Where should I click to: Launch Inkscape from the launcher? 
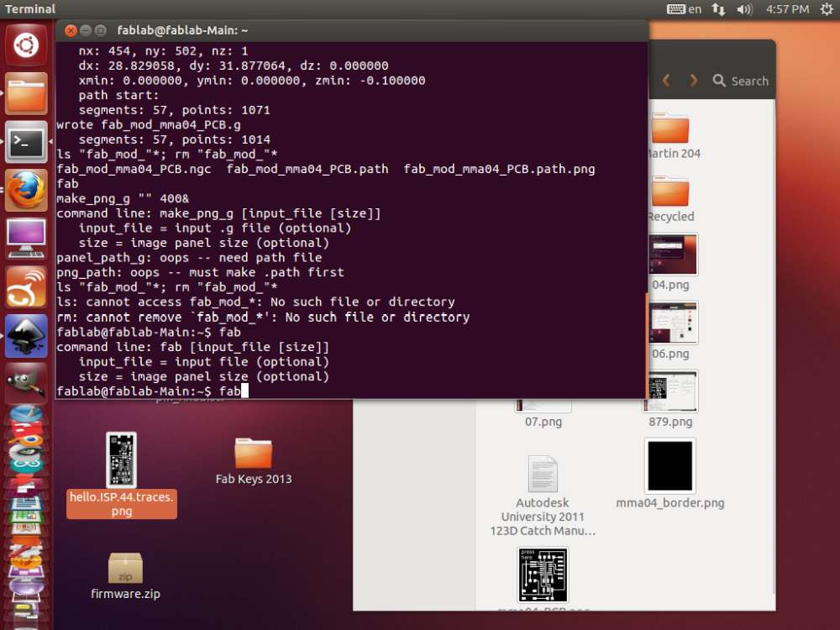26,336
